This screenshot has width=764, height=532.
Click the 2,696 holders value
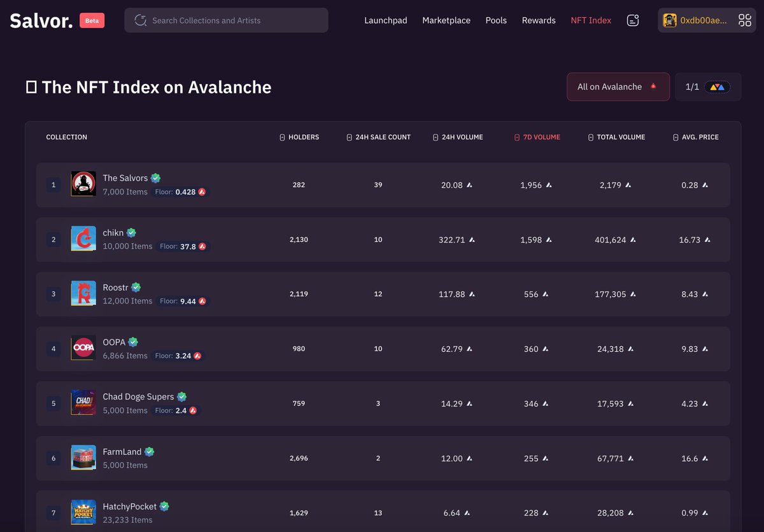[299, 458]
